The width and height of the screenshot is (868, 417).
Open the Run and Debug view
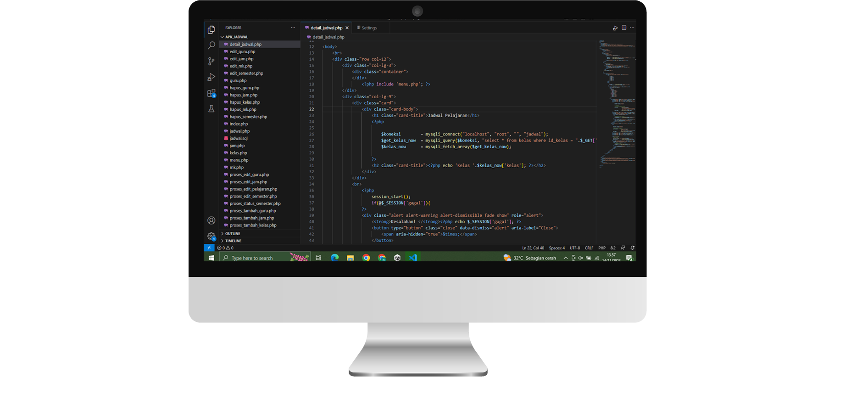click(x=211, y=77)
